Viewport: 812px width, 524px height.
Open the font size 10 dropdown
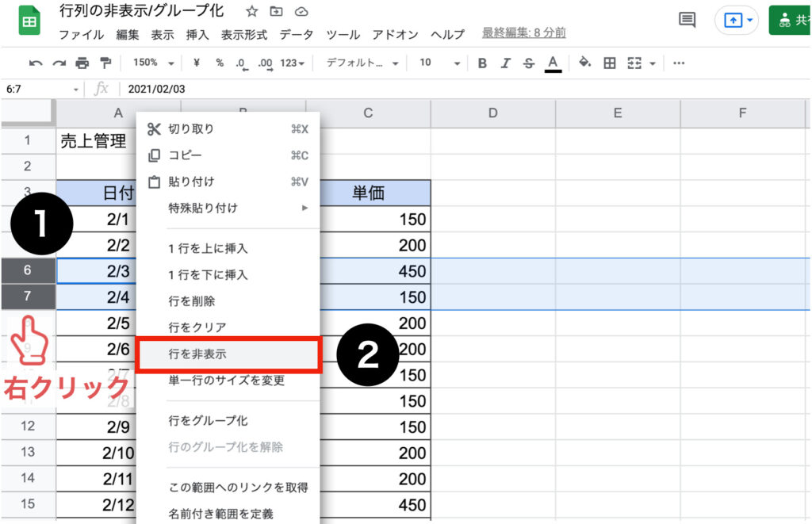click(439, 63)
